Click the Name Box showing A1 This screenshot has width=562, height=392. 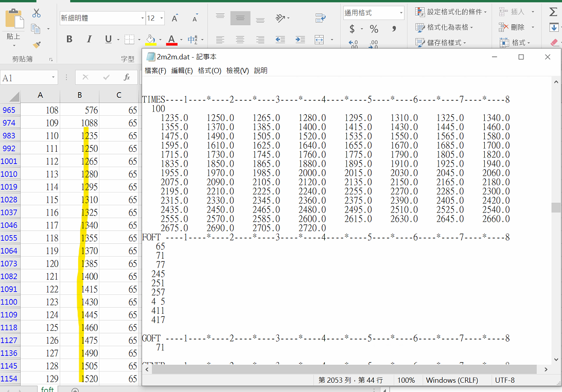click(26, 78)
